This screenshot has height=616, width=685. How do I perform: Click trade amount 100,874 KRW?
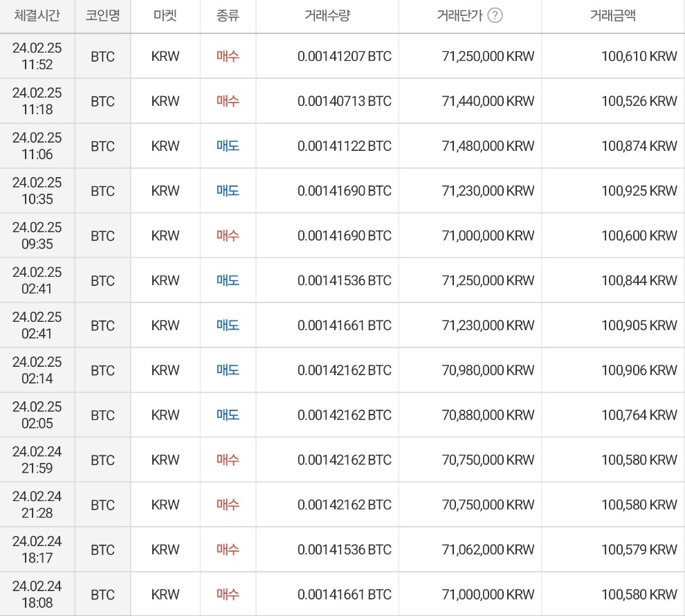(x=639, y=146)
